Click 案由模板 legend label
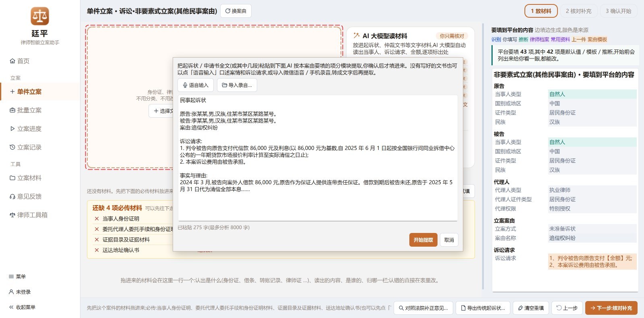The image size is (644, 318). 597,39
